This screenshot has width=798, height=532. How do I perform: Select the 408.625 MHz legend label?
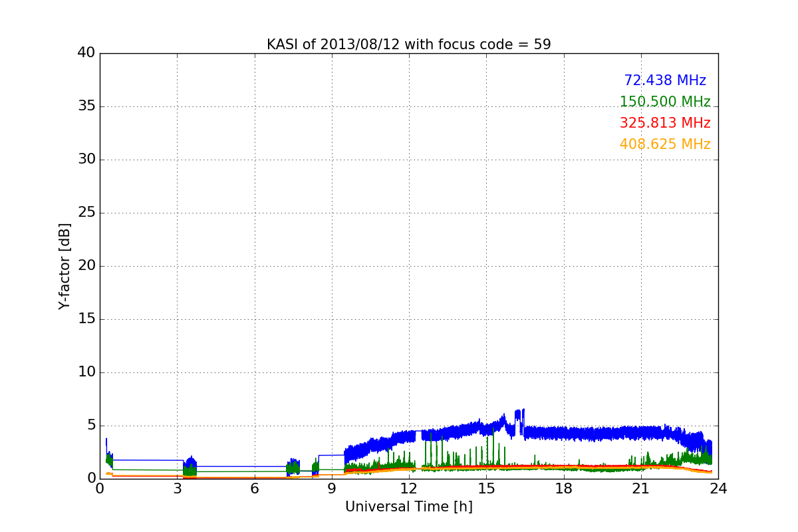[665, 144]
